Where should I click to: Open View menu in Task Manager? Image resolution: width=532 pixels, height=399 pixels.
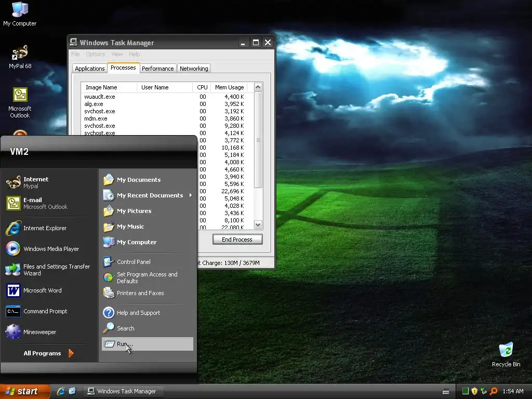tap(117, 54)
